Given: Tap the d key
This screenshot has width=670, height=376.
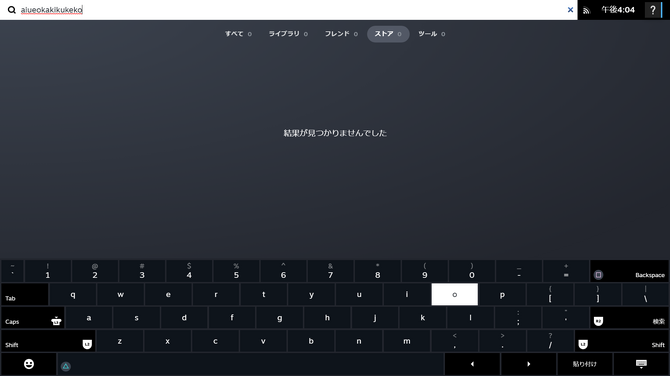Looking at the screenshot, I should (x=184, y=318).
